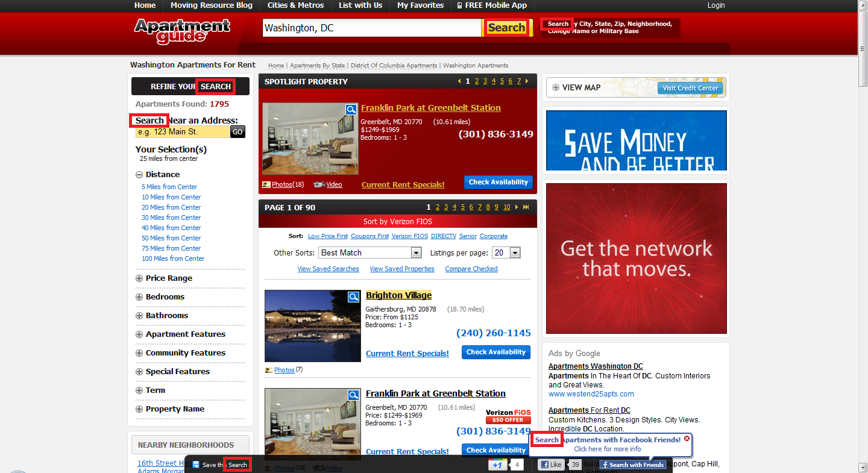Go to results page 5

pyautogui.click(x=463, y=207)
